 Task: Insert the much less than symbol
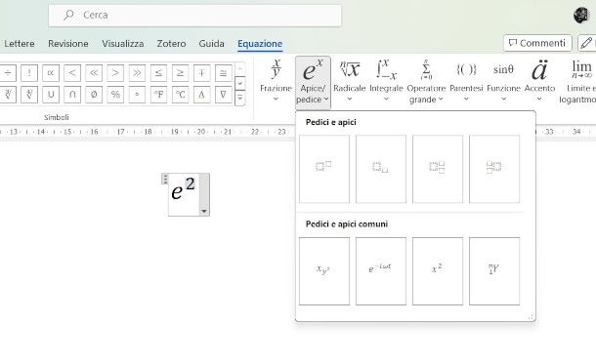94,72
